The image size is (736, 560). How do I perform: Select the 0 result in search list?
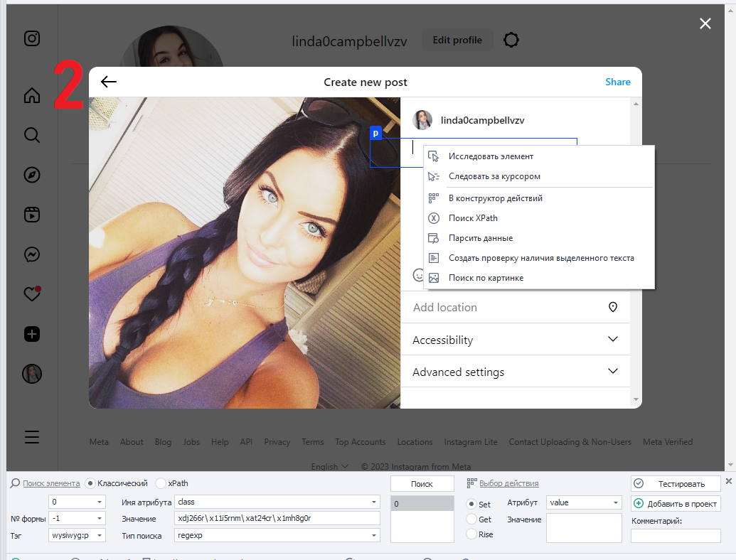tap(422, 504)
